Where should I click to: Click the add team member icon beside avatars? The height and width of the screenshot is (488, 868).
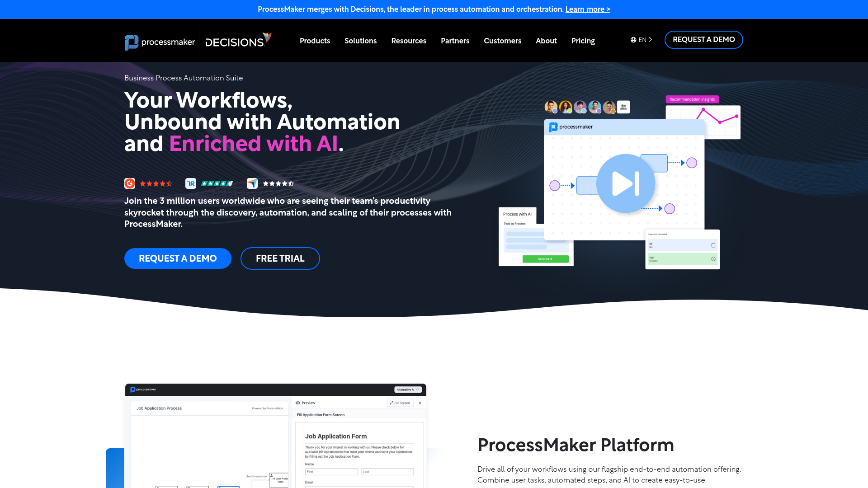[x=623, y=107]
